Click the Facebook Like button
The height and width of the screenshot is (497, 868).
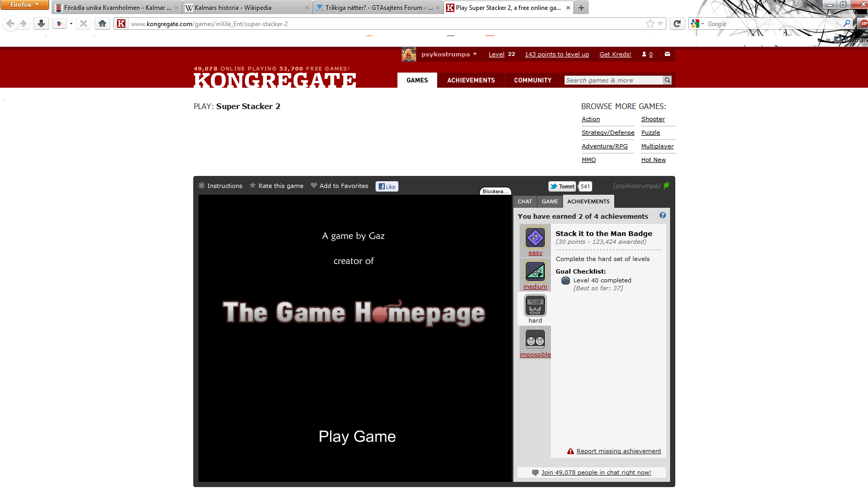tap(387, 186)
